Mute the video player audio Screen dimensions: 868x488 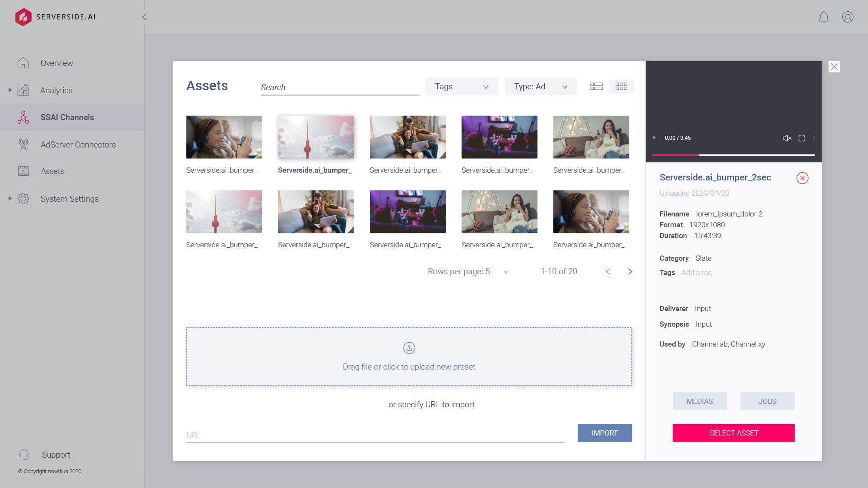(787, 138)
